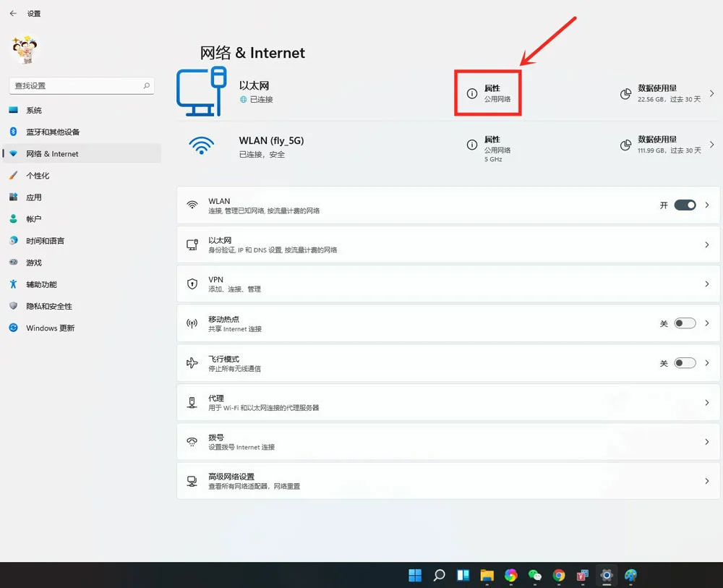Click the 个性化 paintbrush icon
The width and height of the screenshot is (723, 588).
coord(13,175)
